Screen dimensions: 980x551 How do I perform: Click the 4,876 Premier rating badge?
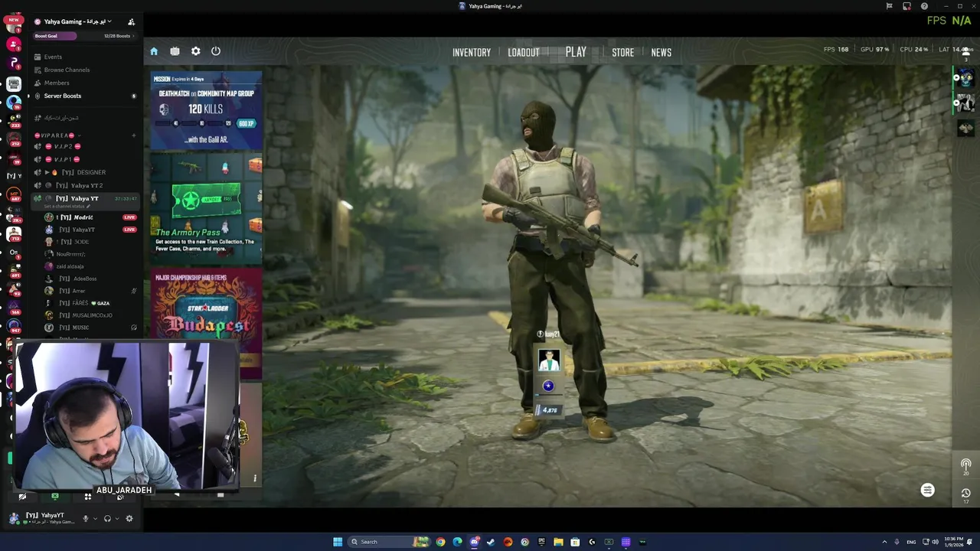coord(548,410)
